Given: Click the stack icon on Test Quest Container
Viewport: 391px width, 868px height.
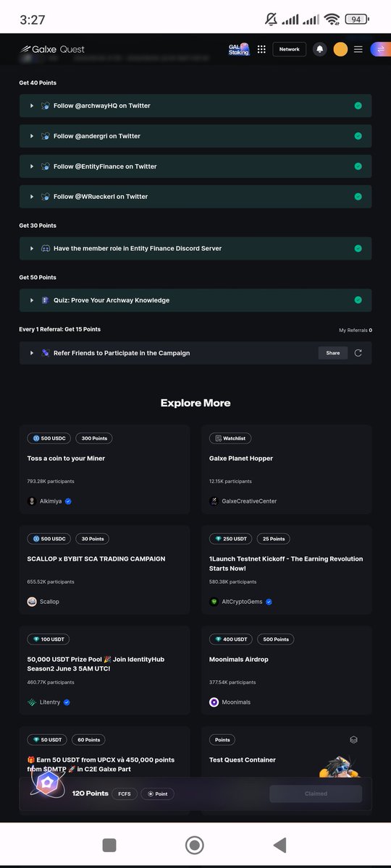Looking at the screenshot, I should pos(354,740).
